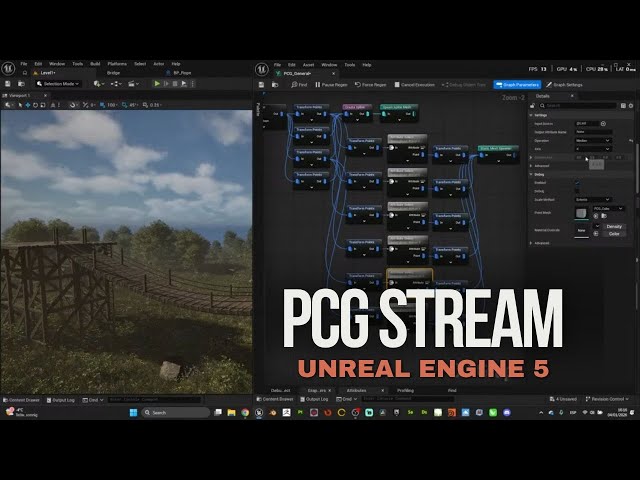Open the Attributes bottom tab

(357, 391)
